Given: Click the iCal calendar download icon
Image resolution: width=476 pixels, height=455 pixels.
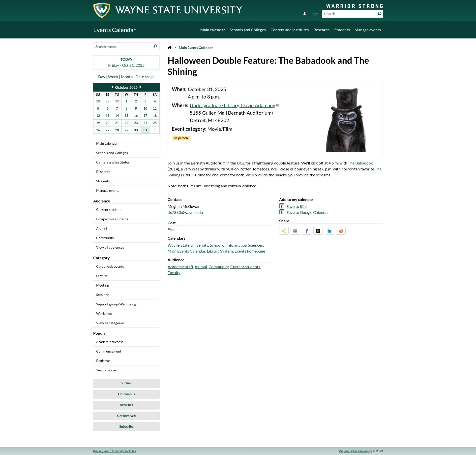Looking at the screenshot, I should pos(282,206).
